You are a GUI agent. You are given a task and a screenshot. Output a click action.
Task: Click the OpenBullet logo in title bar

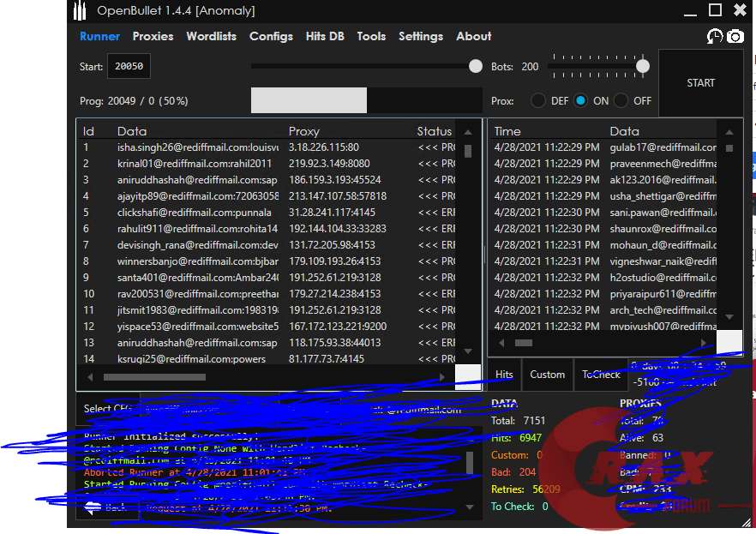[81, 11]
